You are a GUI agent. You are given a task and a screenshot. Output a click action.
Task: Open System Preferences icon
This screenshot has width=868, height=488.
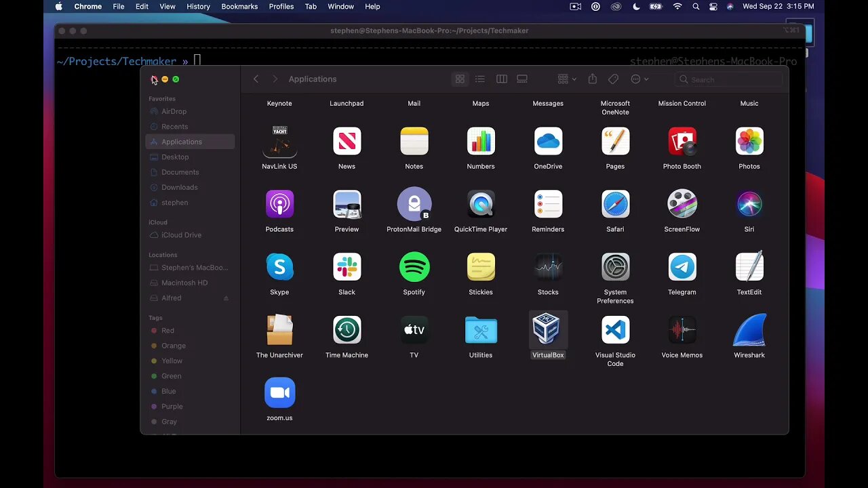[x=615, y=267]
